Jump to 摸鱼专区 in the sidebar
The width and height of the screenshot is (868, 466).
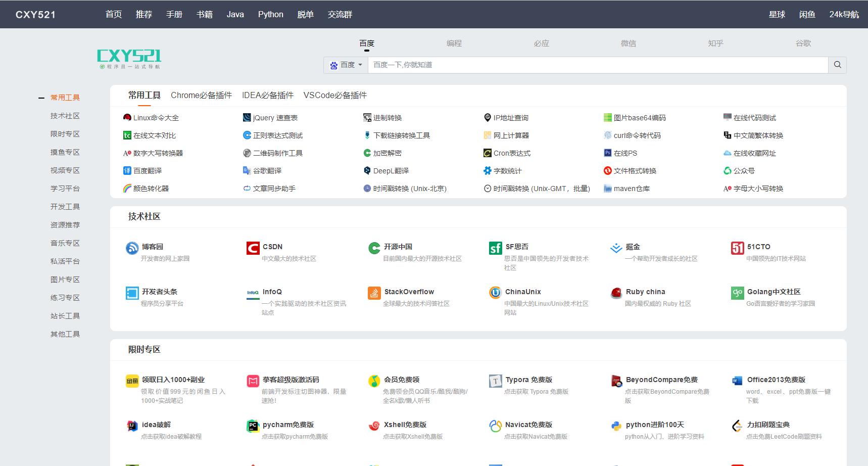[65, 152]
